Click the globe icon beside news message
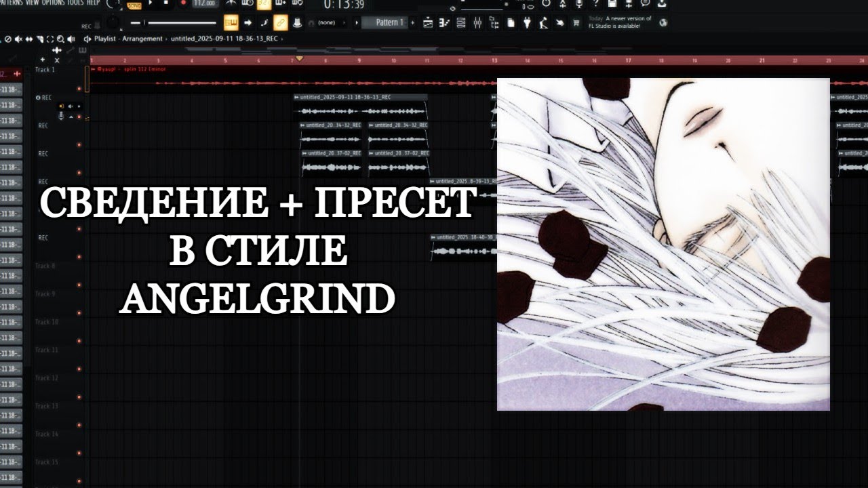 point(663,22)
